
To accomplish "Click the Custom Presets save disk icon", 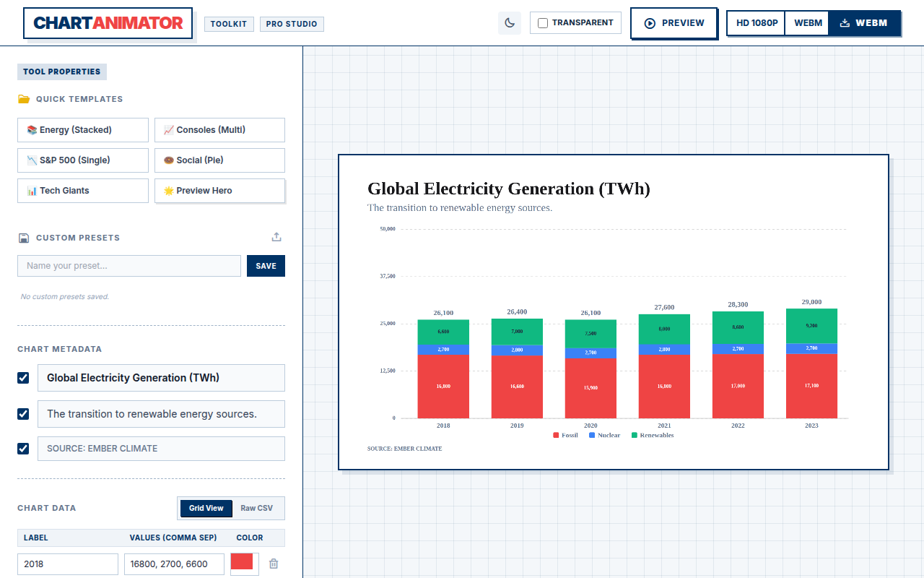I will (x=24, y=238).
